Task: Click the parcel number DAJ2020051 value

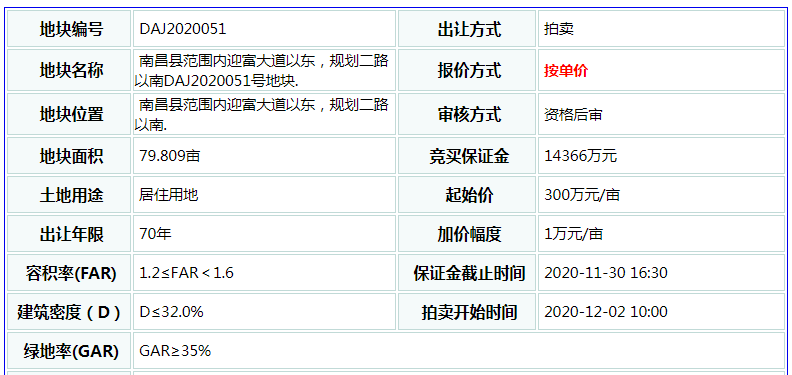Action: (x=183, y=29)
